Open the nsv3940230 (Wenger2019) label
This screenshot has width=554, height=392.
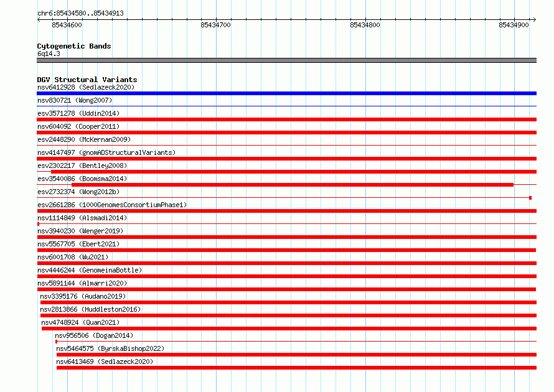point(80,231)
